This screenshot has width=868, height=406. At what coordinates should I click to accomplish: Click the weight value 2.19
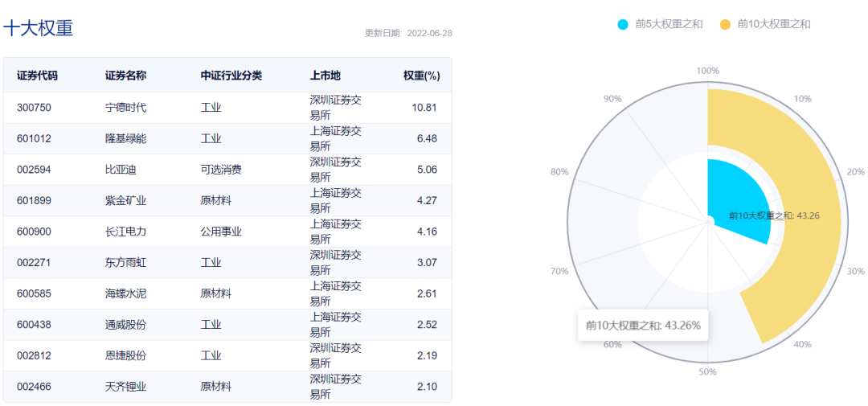pyautogui.click(x=427, y=355)
